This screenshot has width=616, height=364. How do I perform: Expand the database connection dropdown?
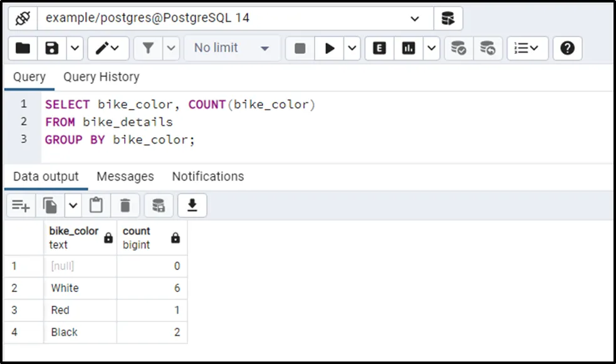coord(415,19)
